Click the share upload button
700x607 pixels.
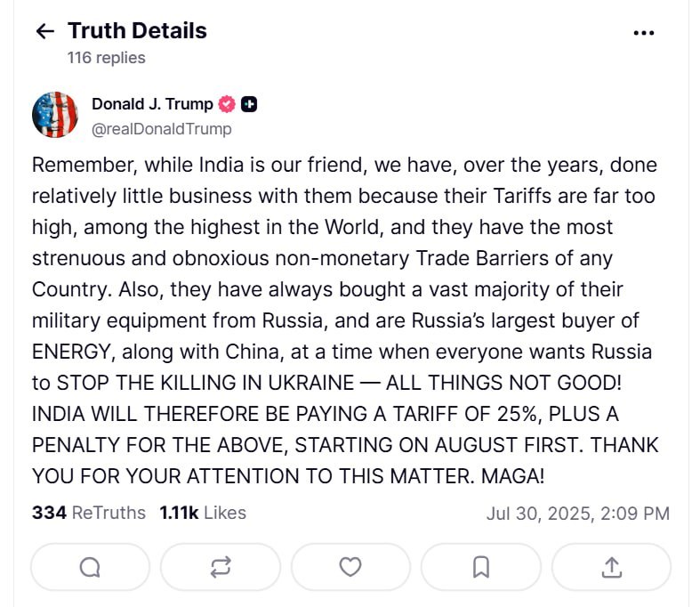[x=611, y=567]
